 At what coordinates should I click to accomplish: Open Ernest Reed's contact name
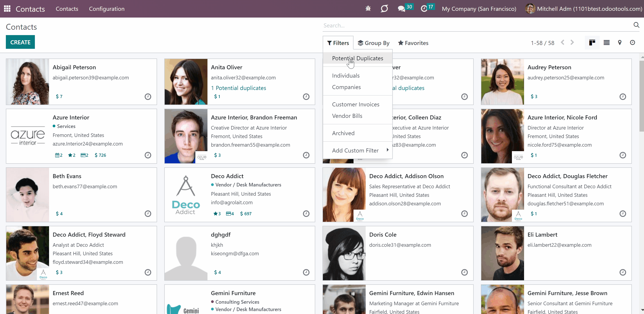tap(68, 293)
